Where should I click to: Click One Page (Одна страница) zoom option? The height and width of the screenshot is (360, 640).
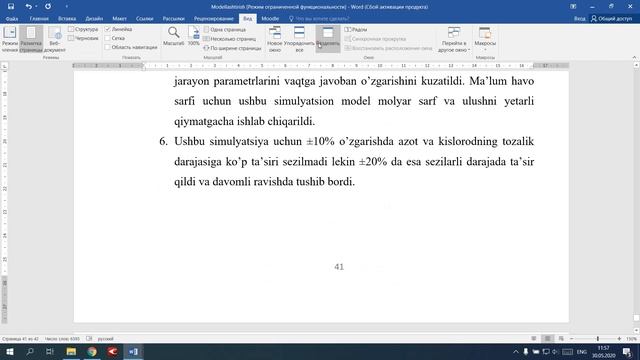[225, 29]
